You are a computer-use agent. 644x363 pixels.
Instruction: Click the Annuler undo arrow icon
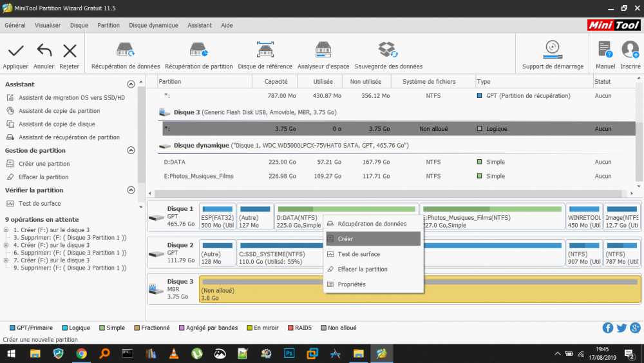point(44,51)
